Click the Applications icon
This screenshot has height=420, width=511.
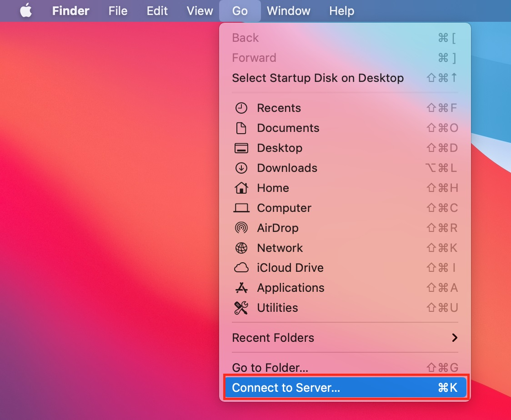tap(241, 288)
